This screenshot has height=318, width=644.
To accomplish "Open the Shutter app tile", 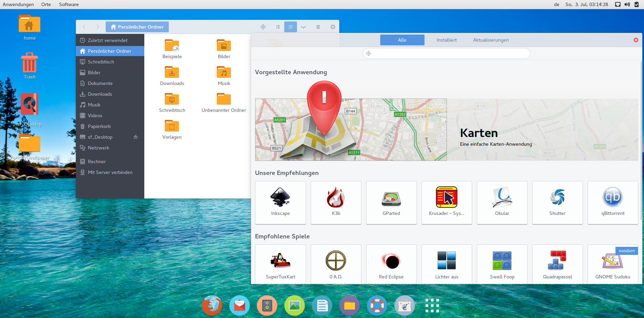I will click(x=557, y=202).
